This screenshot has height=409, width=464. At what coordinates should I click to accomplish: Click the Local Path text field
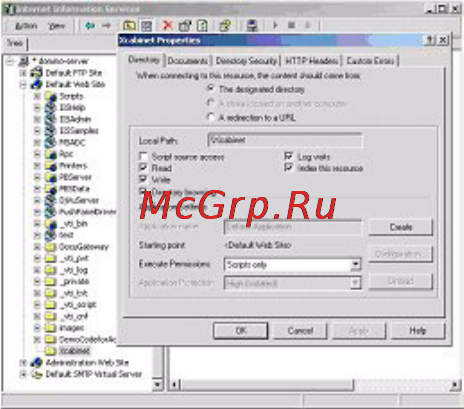click(285, 140)
